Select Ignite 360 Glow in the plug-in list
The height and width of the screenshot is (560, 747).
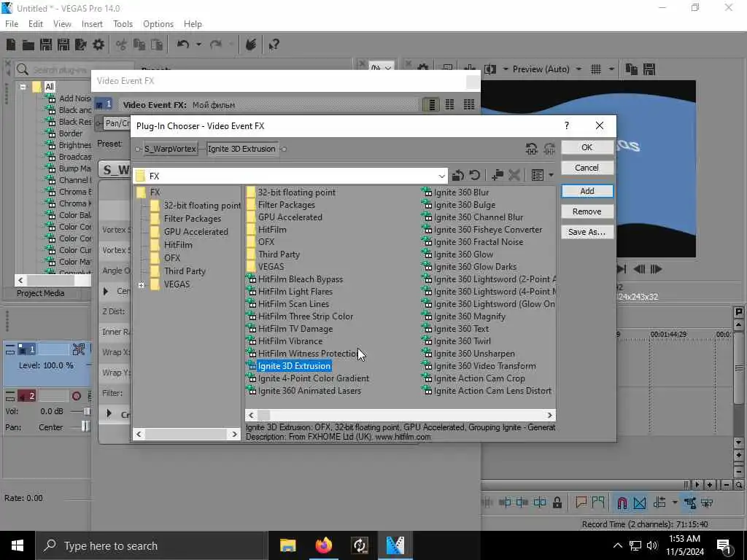click(x=463, y=254)
